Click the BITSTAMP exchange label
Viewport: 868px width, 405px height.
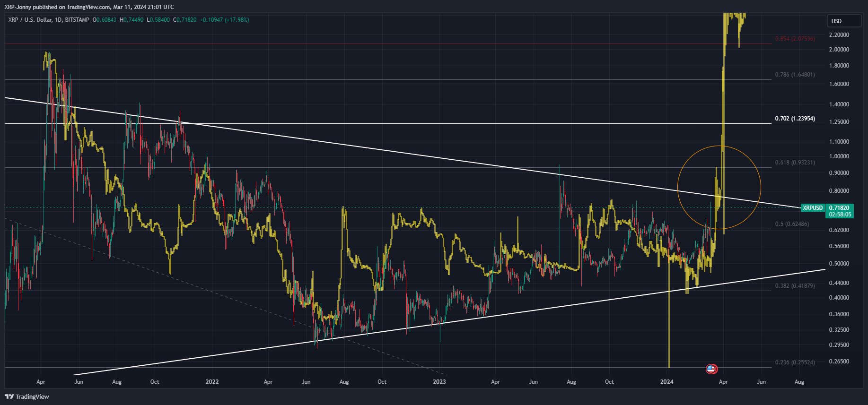pos(77,20)
